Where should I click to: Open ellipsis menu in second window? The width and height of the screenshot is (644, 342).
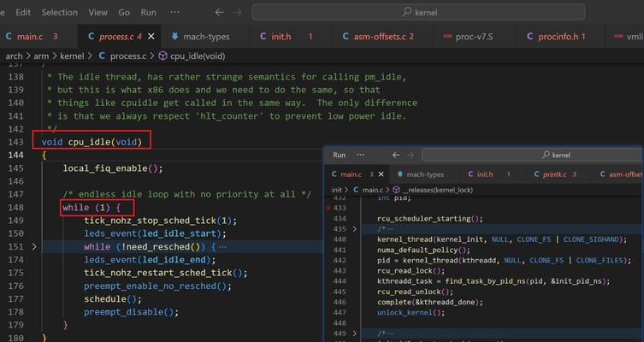(360, 155)
